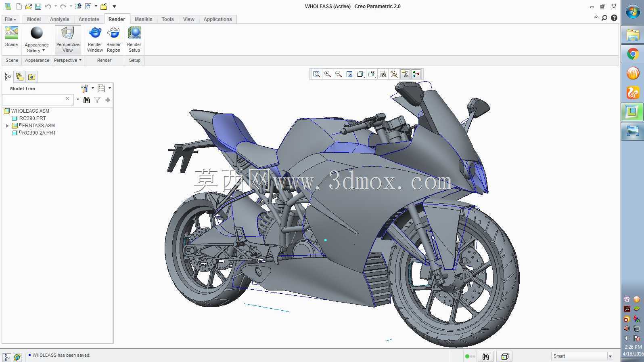
Task: Expand the Model Tree show options arrow
Action: point(110,88)
